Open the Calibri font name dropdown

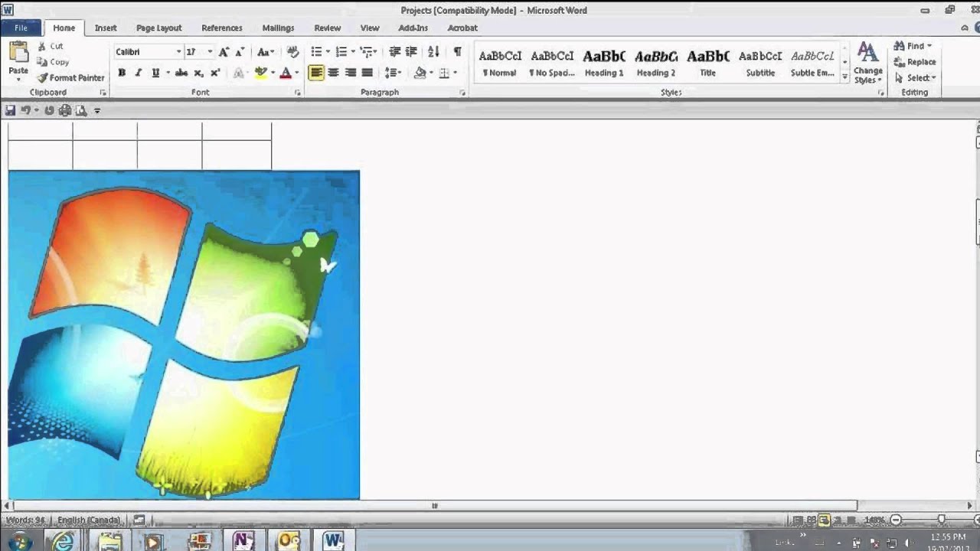tap(178, 52)
